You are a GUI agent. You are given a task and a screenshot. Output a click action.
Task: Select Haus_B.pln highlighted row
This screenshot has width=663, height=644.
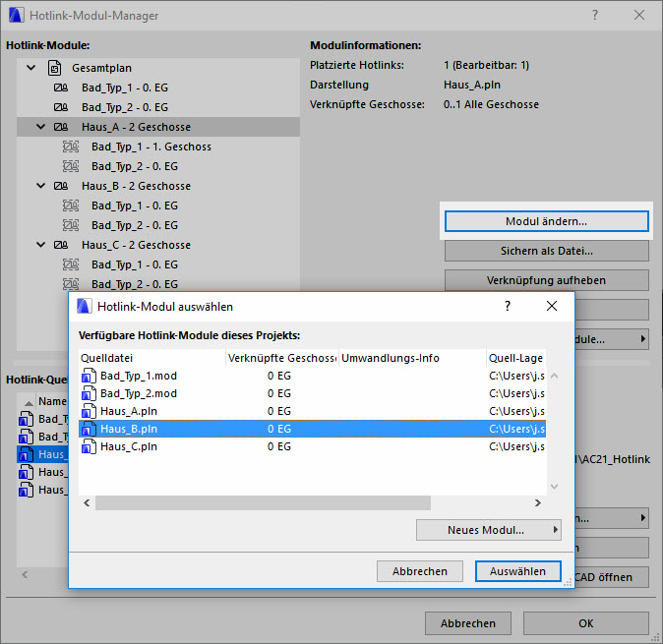(312, 429)
